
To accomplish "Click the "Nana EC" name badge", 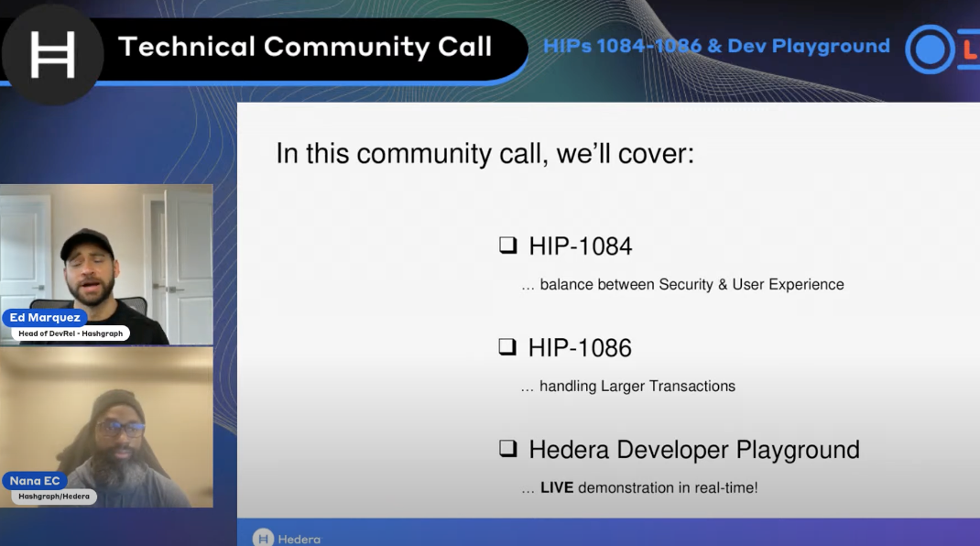I will pyautogui.click(x=35, y=481).
